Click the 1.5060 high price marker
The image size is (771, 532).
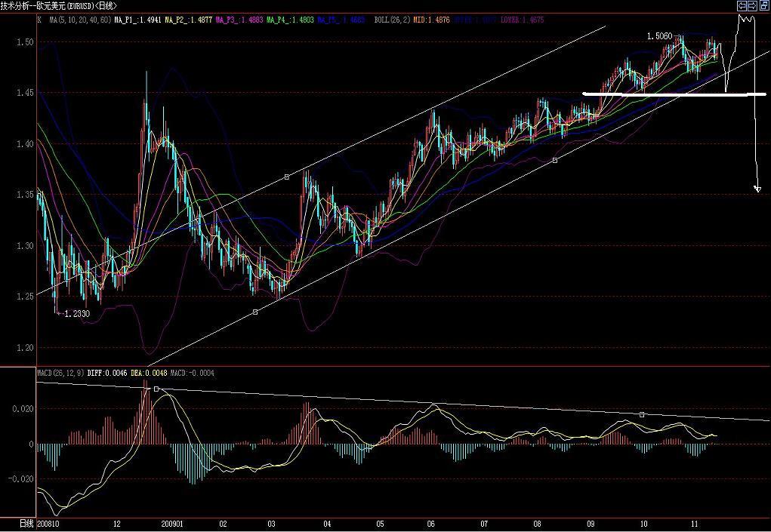coord(659,35)
